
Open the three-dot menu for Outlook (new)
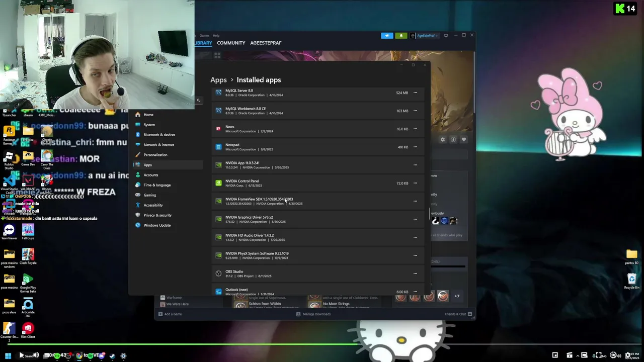pyautogui.click(x=415, y=292)
